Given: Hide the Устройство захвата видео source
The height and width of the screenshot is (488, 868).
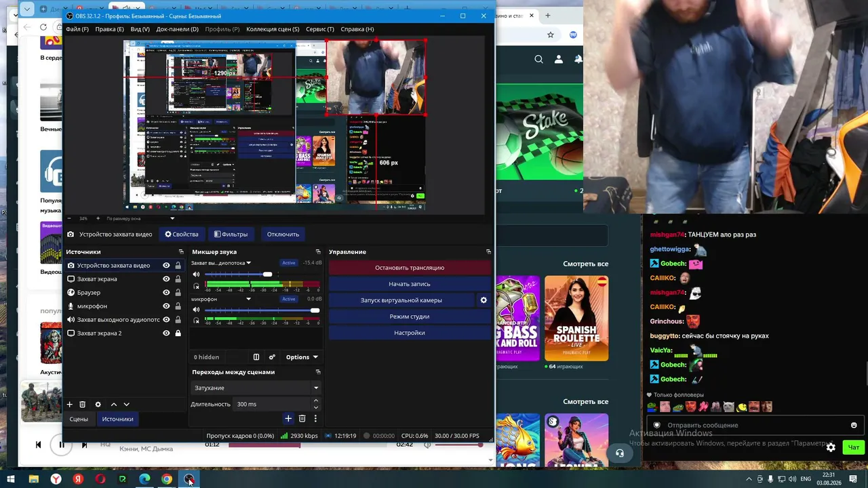Looking at the screenshot, I should pyautogui.click(x=166, y=266).
